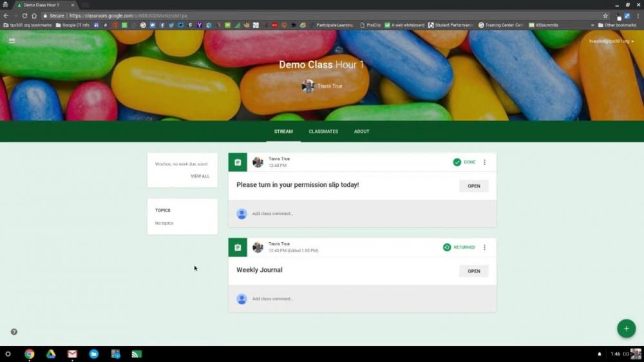Open the Weekly Journal assignment

click(x=473, y=271)
